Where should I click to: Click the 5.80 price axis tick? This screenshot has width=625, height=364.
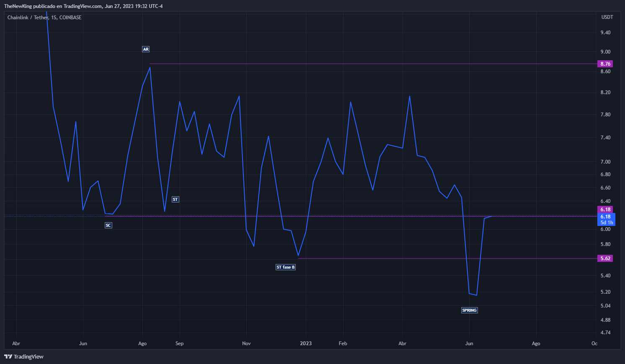point(605,244)
